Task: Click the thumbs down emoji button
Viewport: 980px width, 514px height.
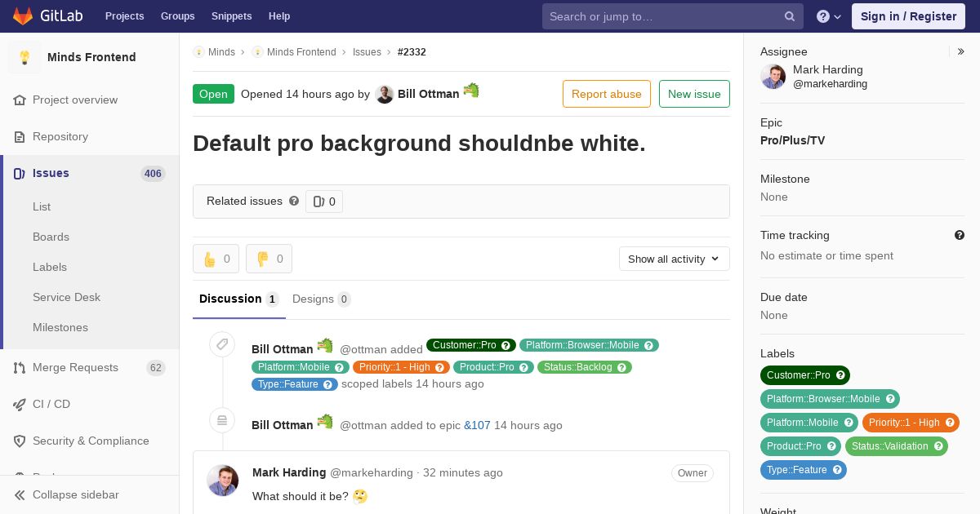Action: pos(269,259)
